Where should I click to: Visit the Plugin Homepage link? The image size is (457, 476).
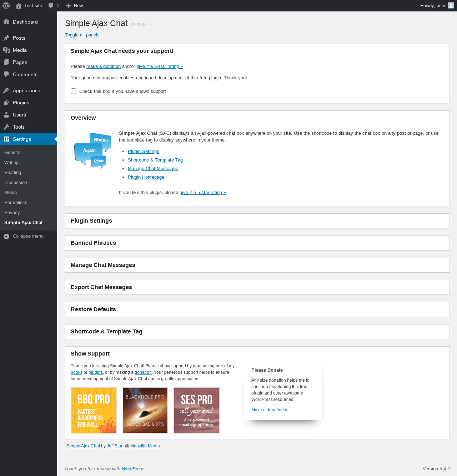click(146, 177)
